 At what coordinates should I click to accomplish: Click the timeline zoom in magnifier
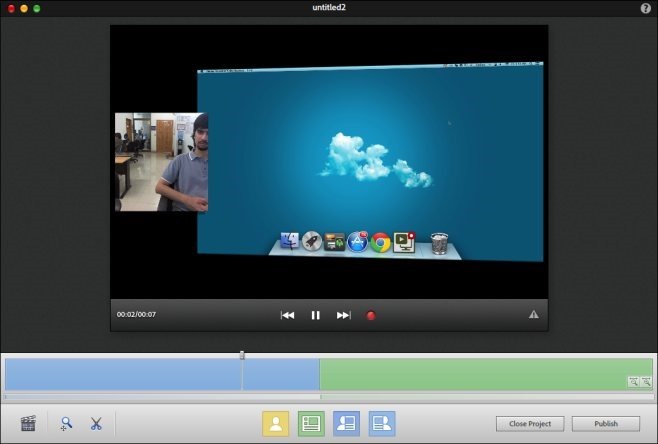click(x=646, y=382)
